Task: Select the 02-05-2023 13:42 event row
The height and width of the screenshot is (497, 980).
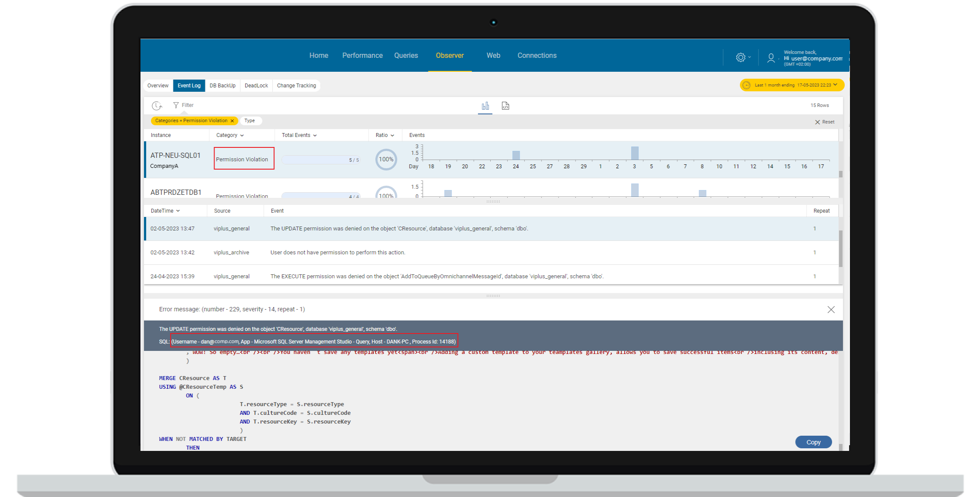Action: coord(492,253)
